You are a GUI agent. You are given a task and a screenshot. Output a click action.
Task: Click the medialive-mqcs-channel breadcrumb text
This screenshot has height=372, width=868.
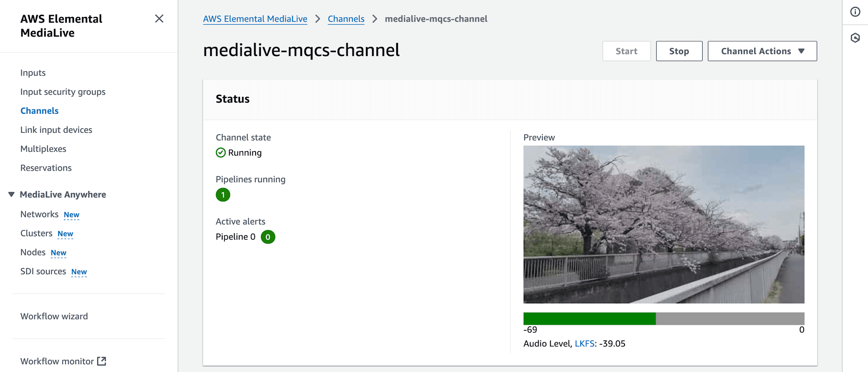(x=436, y=19)
